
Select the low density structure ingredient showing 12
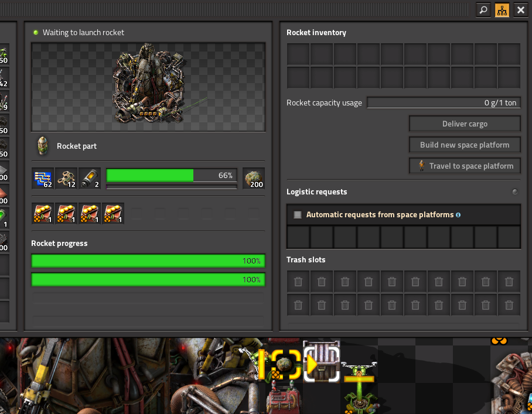click(x=66, y=179)
